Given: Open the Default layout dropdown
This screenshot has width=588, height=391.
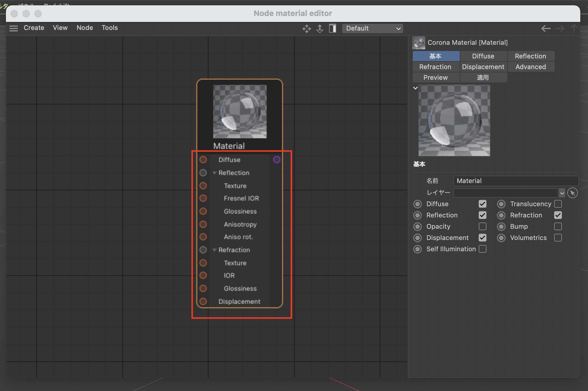Looking at the screenshot, I should 372,28.
